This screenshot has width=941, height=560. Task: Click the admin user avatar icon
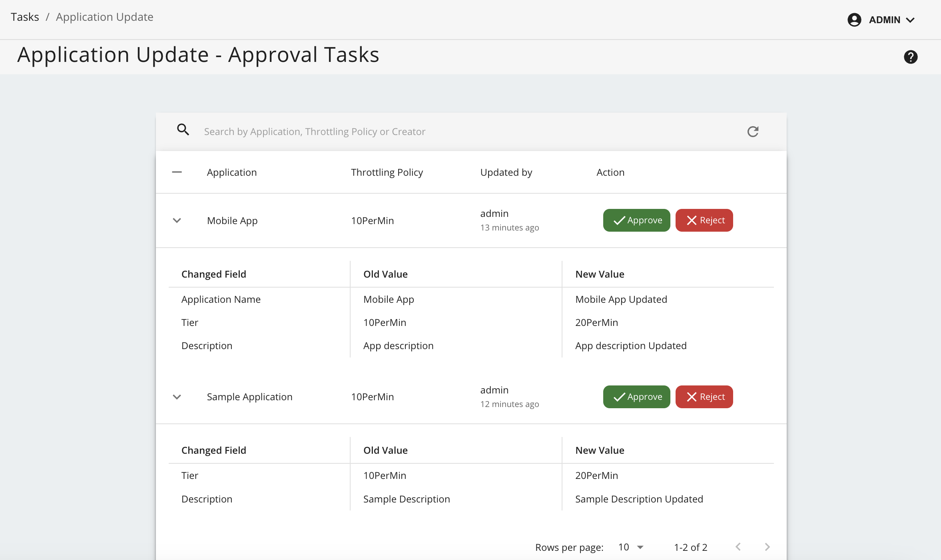click(854, 20)
